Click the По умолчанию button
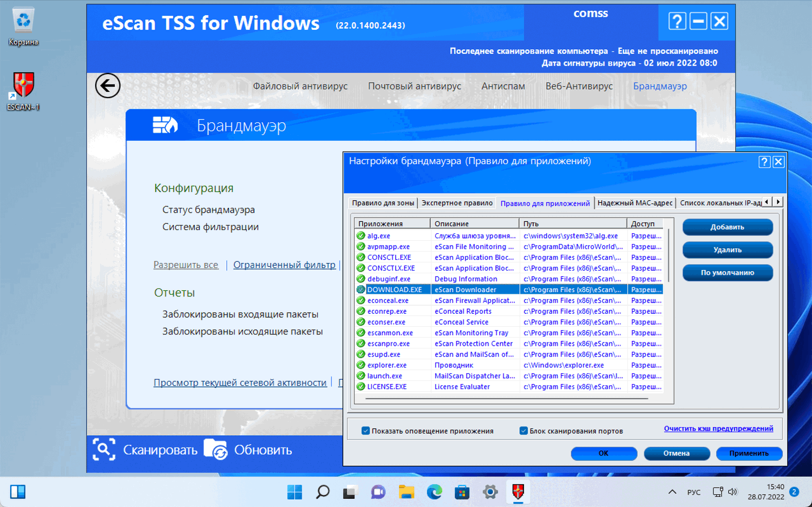The width and height of the screenshot is (812, 507). pyautogui.click(x=728, y=273)
